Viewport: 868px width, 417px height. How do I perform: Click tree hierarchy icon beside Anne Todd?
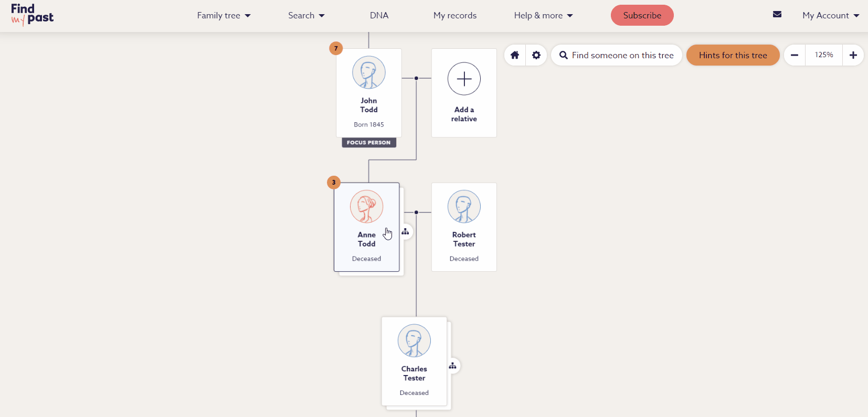pyautogui.click(x=405, y=231)
